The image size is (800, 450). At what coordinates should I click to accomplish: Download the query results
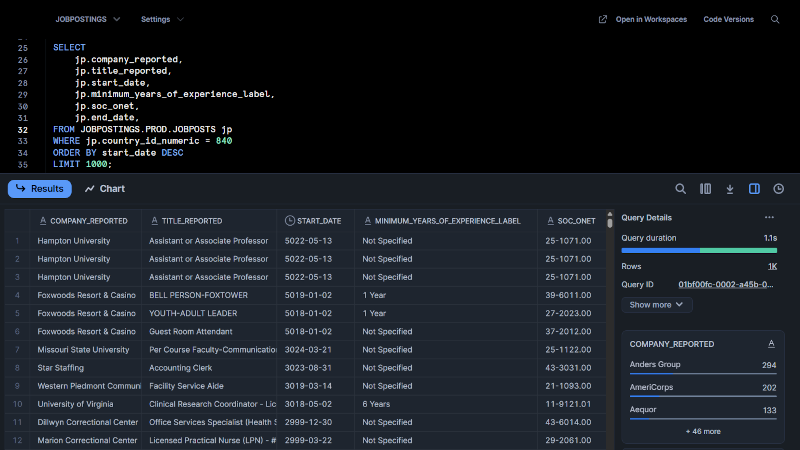click(730, 189)
